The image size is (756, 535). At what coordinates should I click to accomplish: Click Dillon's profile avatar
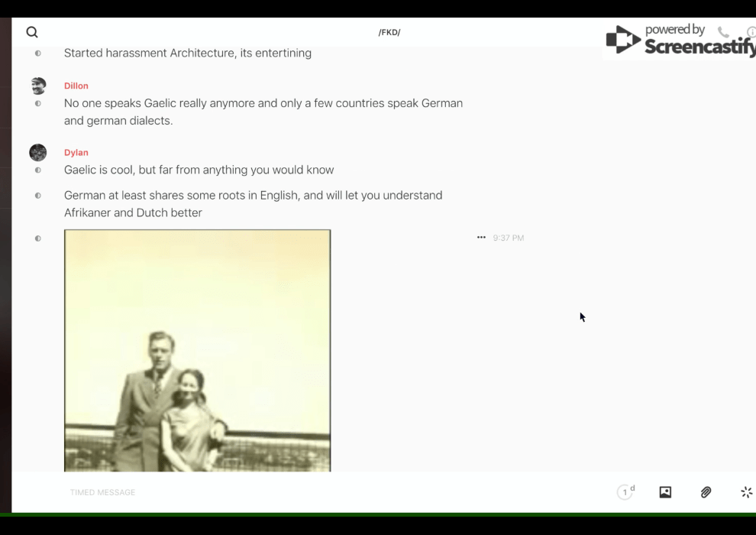click(38, 86)
